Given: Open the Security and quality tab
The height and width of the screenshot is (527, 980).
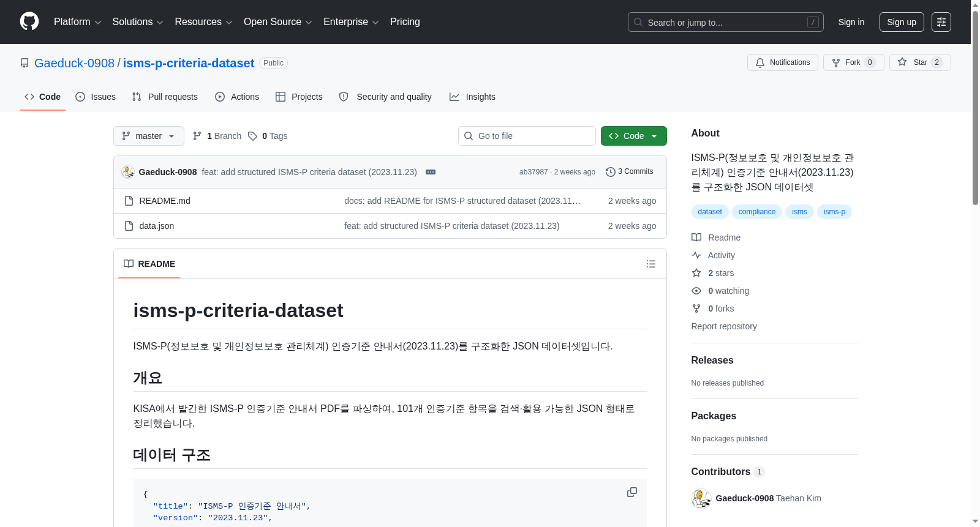Looking at the screenshot, I should coord(385,97).
